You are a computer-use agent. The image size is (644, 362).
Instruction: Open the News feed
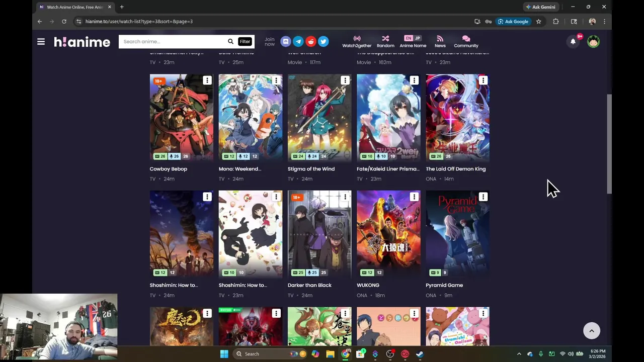(440, 42)
